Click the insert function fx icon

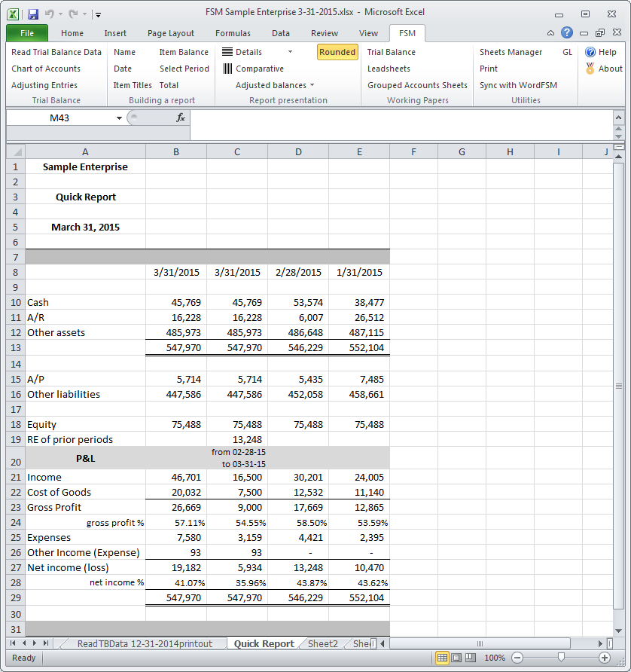181,118
